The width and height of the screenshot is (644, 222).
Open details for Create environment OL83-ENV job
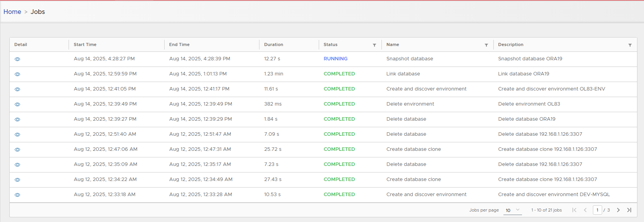pyautogui.click(x=17, y=89)
